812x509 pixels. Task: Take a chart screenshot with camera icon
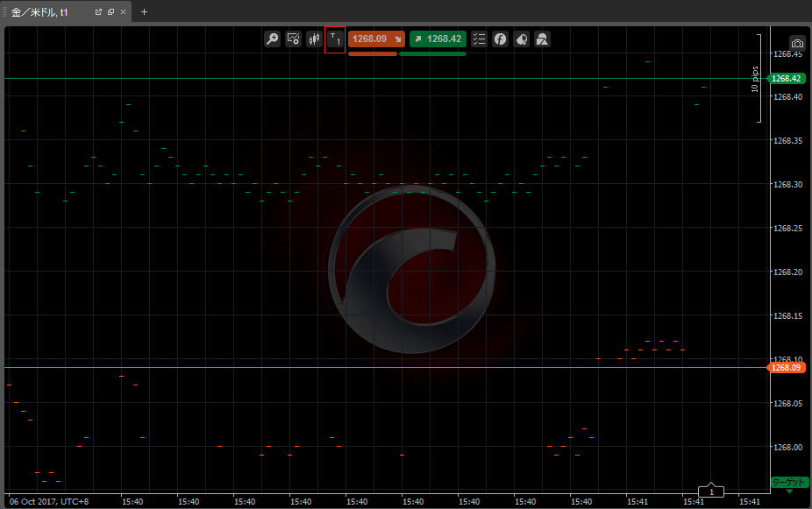pyautogui.click(x=797, y=44)
